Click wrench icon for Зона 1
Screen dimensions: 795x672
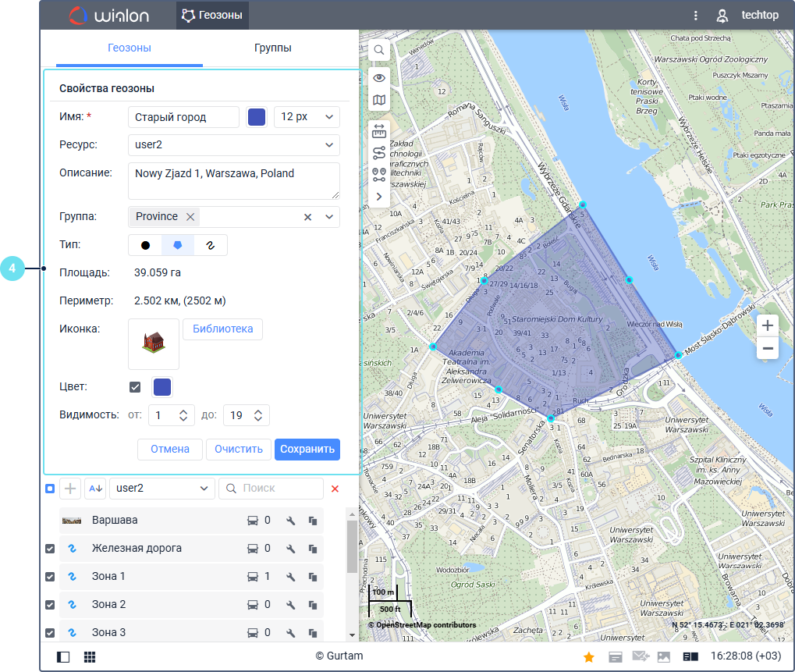point(290,577)
